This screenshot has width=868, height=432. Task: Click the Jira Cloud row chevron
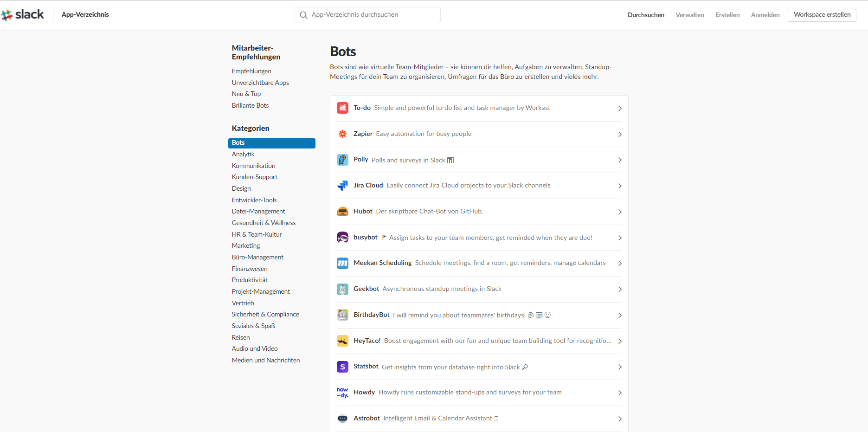tap(620, 186)
